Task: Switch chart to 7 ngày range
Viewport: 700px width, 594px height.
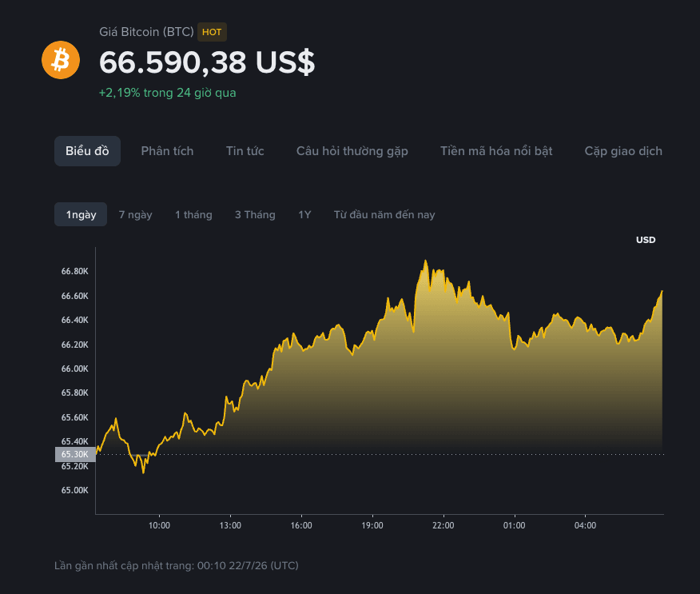Action: point(135,215)
